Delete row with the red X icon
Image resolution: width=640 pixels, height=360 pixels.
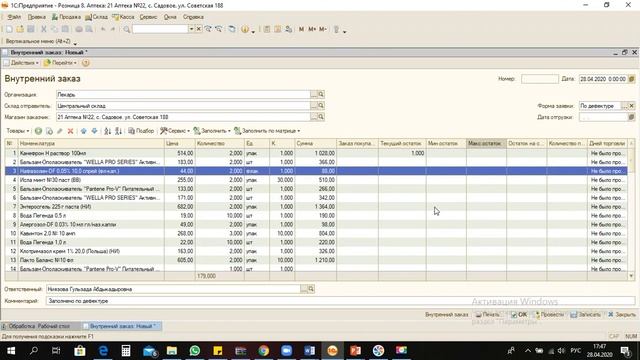click(x=70, y=131)
